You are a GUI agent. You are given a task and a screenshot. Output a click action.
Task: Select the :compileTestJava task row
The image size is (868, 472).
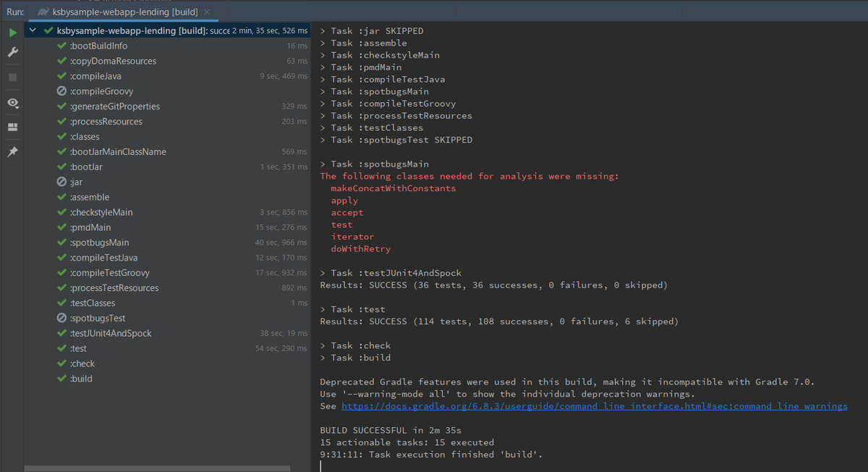pyautogui.click(x=167, y=258)
